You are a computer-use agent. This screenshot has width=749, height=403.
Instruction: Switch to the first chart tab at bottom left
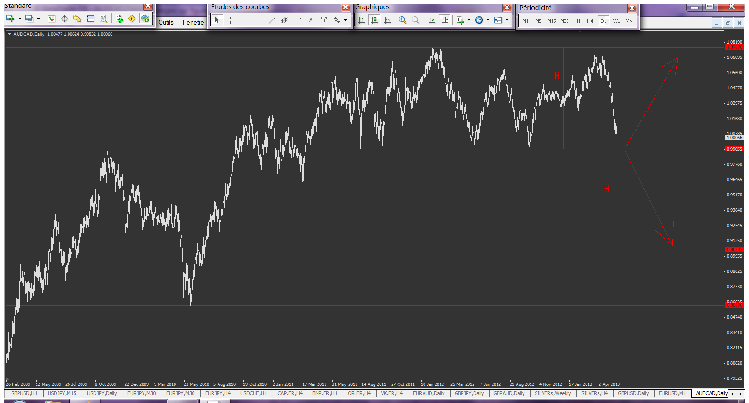pyautogui.click(x=24, y=393)
